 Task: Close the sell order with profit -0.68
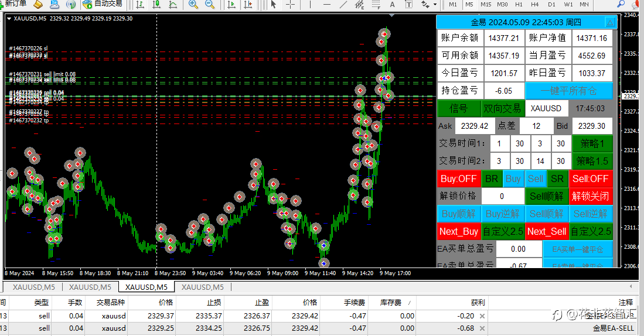[482, 328]
